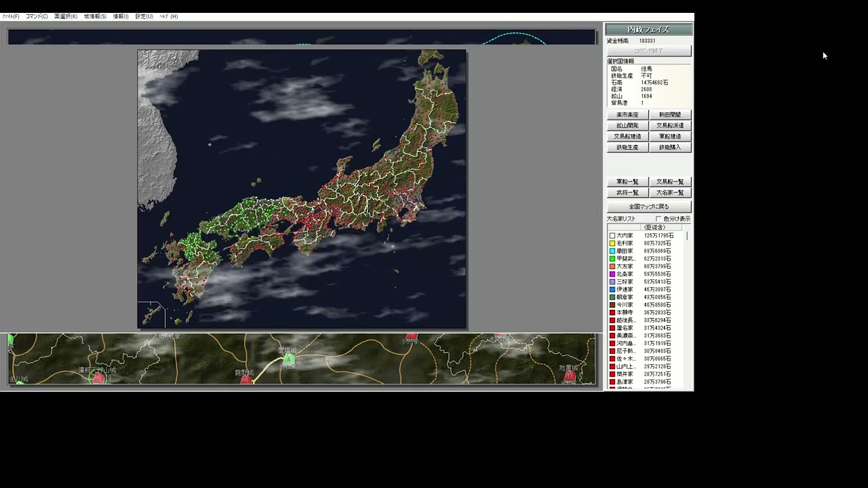868x488 pixels.
Task: Open the 国選択(K) menu
Action: click(66, 16)
